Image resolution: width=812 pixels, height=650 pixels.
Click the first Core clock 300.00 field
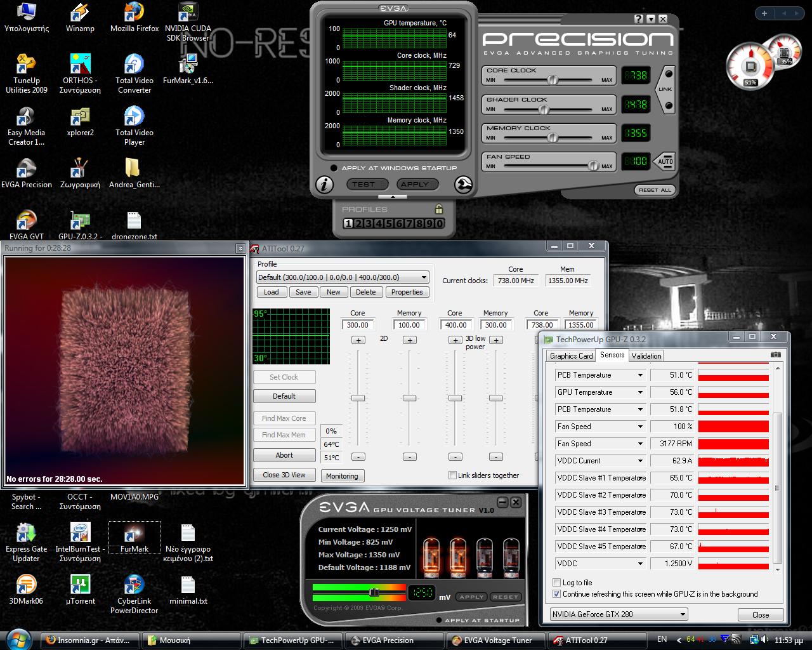[358, 325]
